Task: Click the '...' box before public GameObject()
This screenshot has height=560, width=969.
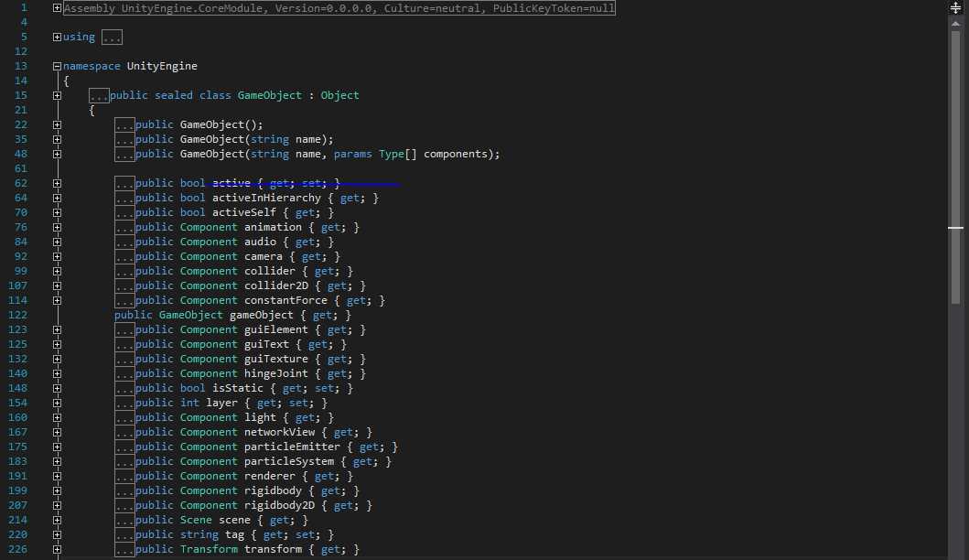Action: point(124,124)
